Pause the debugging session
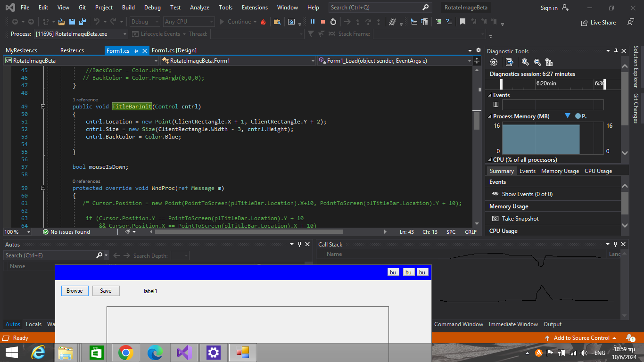The image size is (644, 362). [x=312, y=22]
